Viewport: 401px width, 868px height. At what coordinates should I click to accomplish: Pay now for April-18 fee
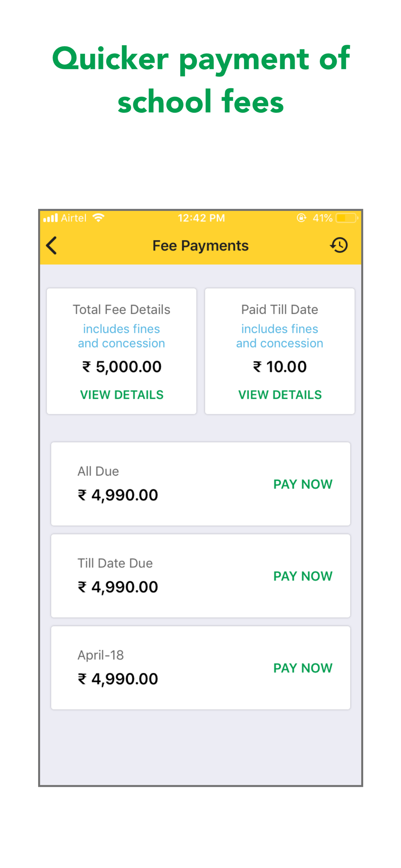pyautogui.click(x=303, y=668)
